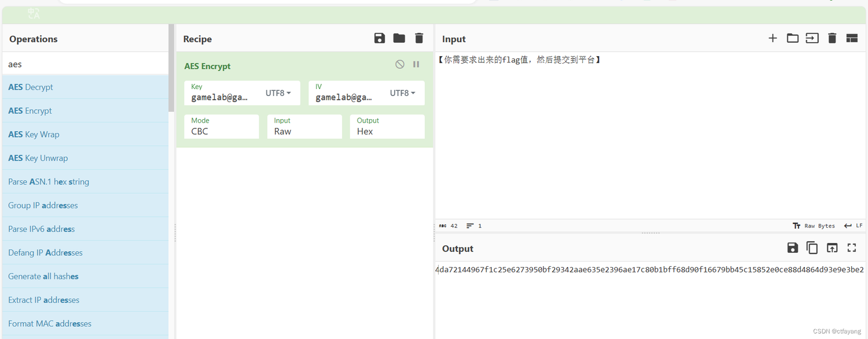The width and height of the screenshot is (868, 339).
Task: Choose the AES Key Wrap operation
Action: click(34, 134)
